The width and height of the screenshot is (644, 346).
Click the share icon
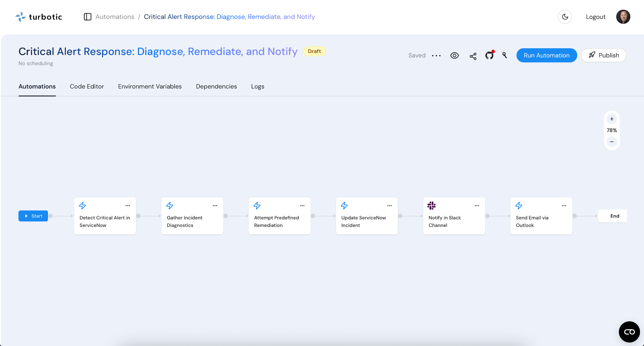pyautogui.click(x=473, y=56)
